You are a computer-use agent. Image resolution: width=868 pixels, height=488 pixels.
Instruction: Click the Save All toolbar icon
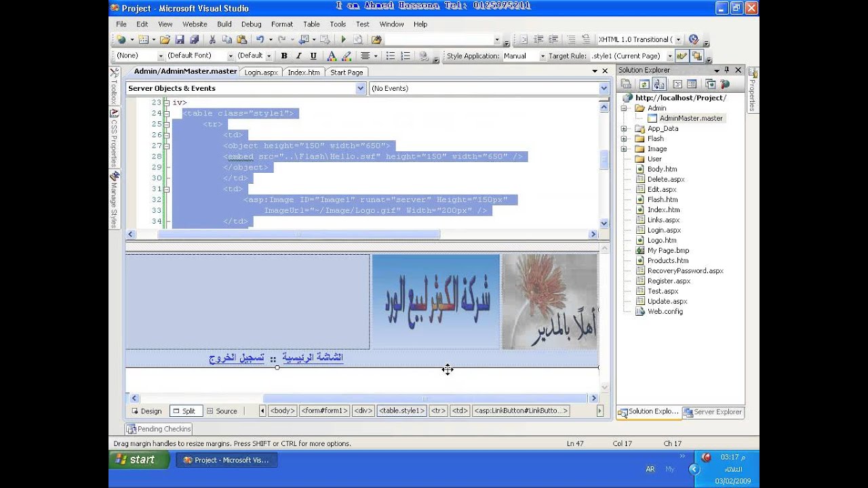[194, 40]
